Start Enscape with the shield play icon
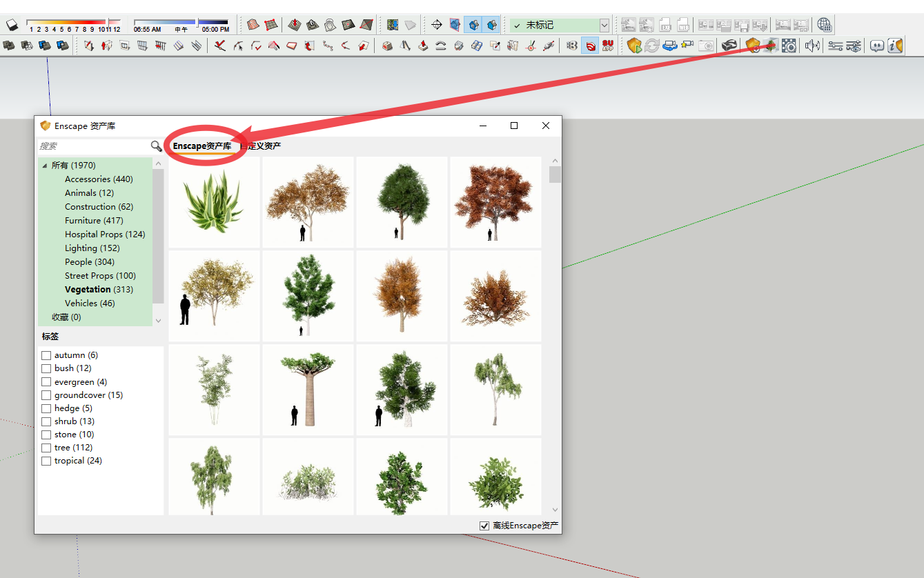 pos(634,46)
